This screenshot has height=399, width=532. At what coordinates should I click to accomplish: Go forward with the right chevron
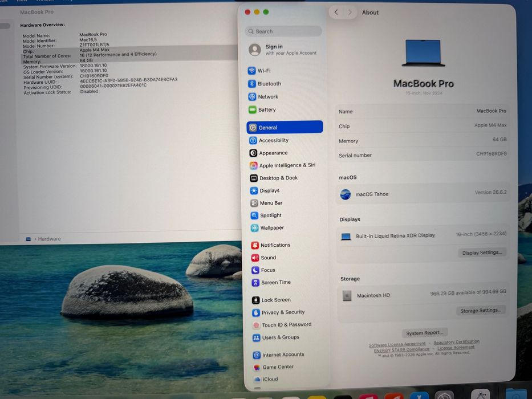coord(350,13)
